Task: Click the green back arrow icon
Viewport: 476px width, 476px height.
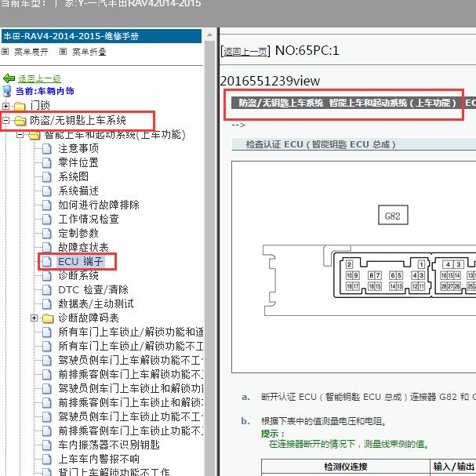Action: tap(9, 78)
